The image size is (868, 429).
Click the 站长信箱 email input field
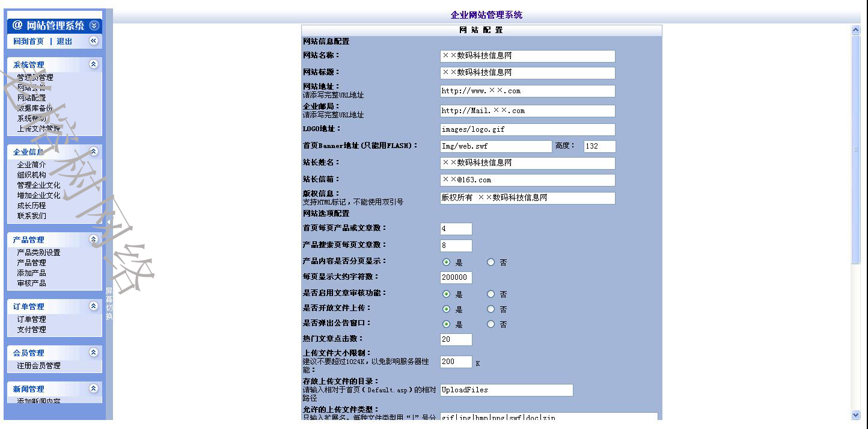(x=528, y=180)
